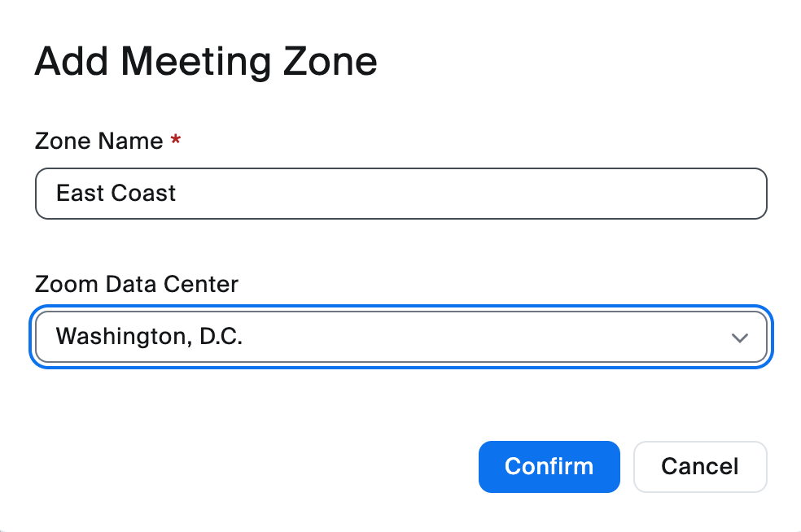Click the Confirm button
This screenshot has width=801, height=532.
[549, 467]
